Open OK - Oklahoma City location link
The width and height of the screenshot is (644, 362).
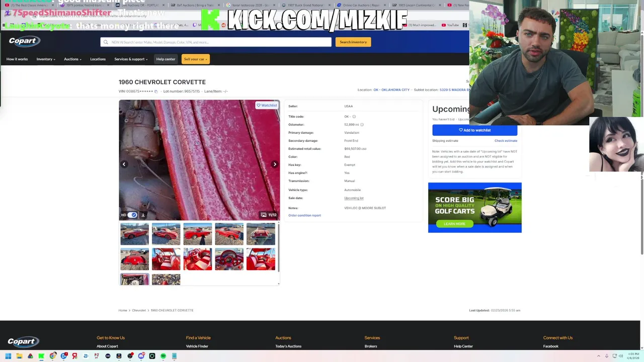[x=391, y=90]
